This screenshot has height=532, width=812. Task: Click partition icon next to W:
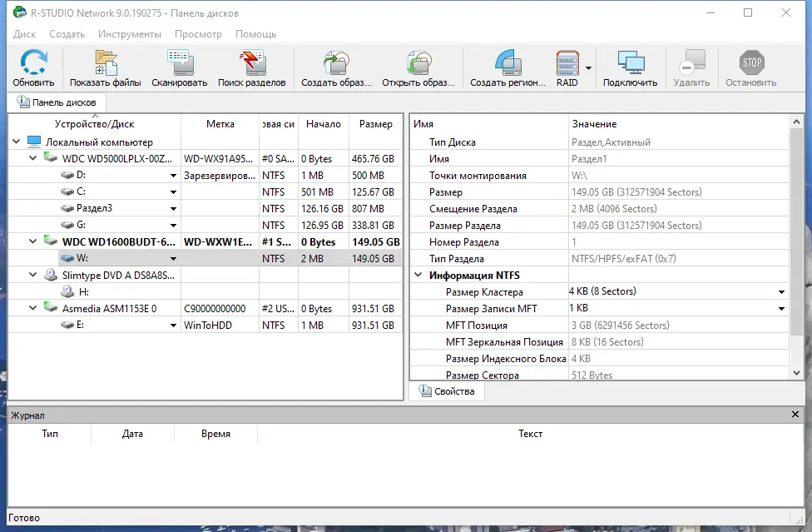[x=67, y=258]
